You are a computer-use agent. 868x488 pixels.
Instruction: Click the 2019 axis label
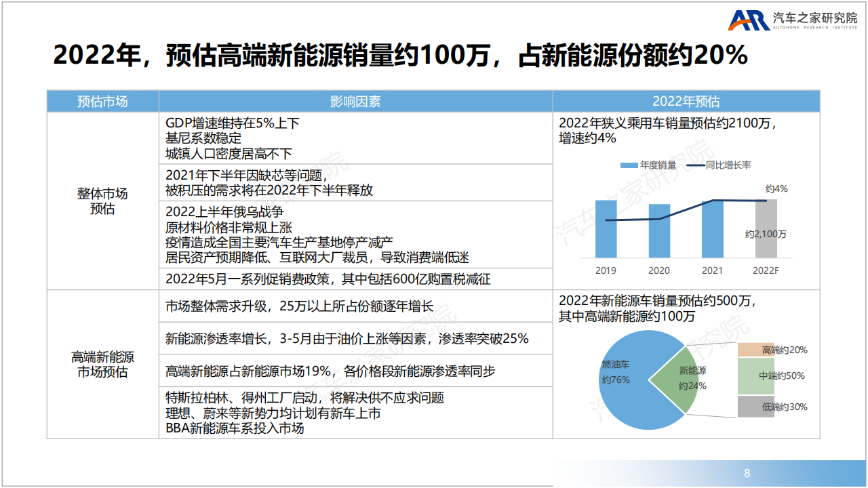[606, 270]
